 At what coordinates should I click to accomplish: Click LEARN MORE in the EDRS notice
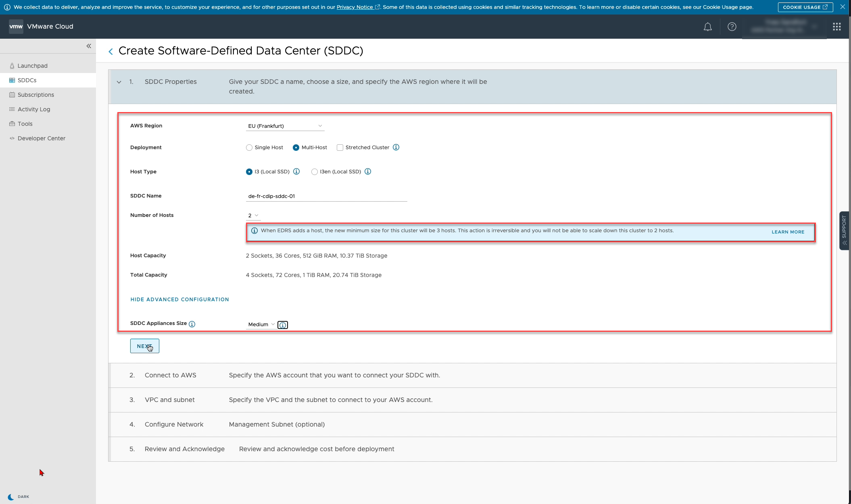click(x=788, y=232)
